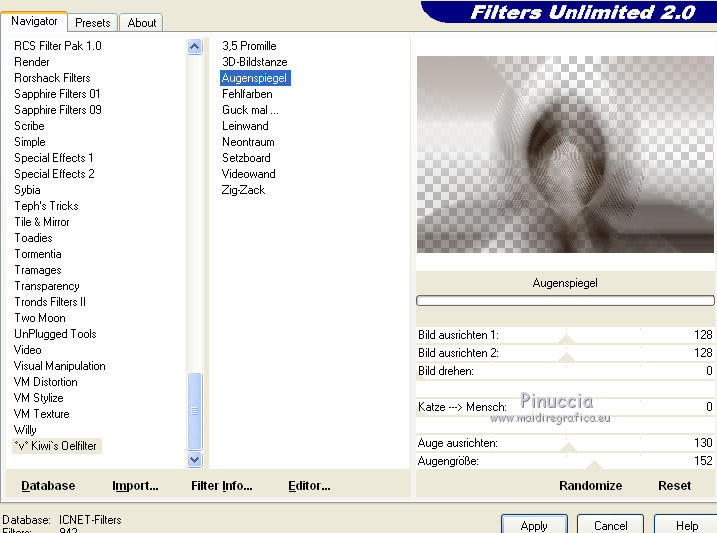Select the Tramages category
Viewport: 717px width, 533px height.
click(37, 270)
